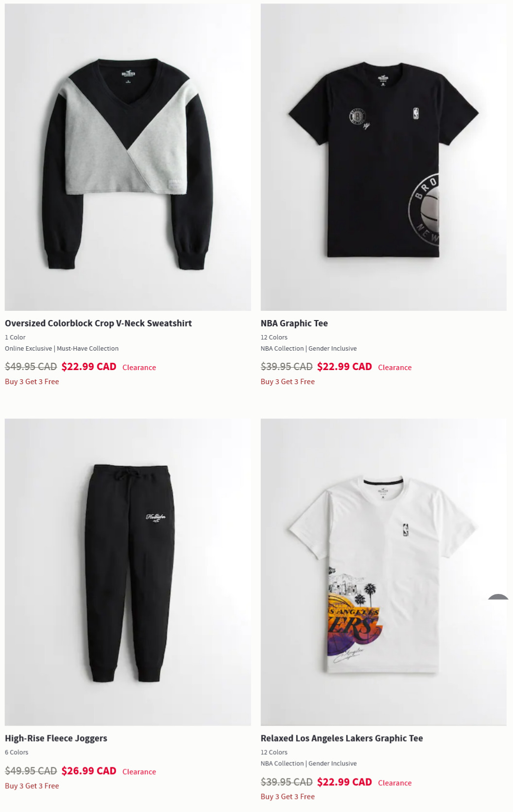This screenshot has width=513, height=812.
Task: Open Relaxed Los Angeles Lakers Graphic Tee link
Action: 342,738
